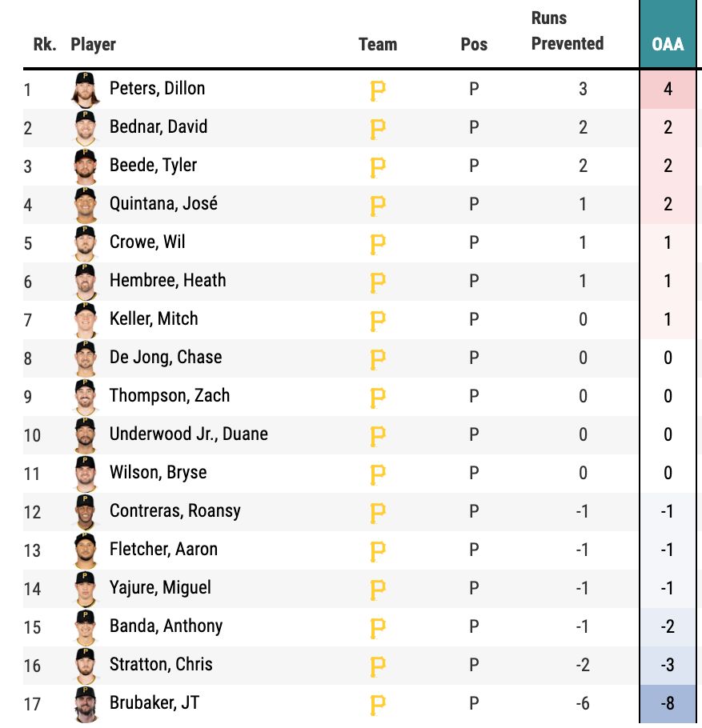Sort by Rk. column header
The width and height of the screenshot is (702, 728).
tap(45, 45)
